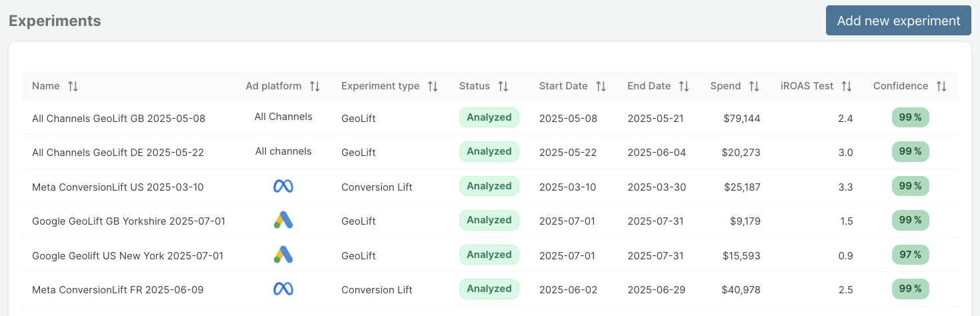
Task: Click sort arrows next to Experiment type
Action: tap(433, 86)
